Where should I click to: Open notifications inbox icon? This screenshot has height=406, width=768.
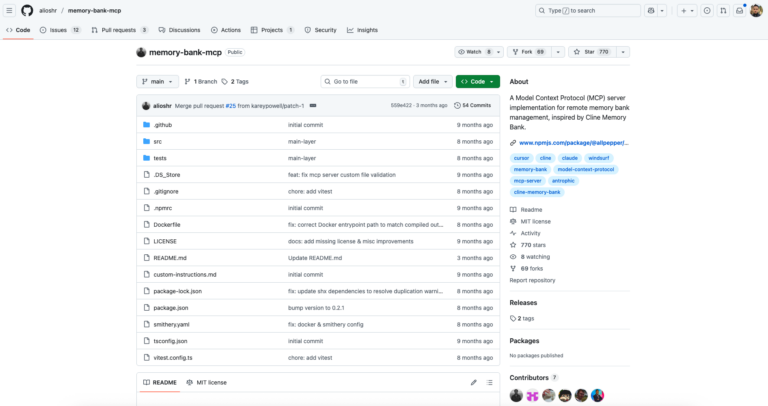(739, 10)
